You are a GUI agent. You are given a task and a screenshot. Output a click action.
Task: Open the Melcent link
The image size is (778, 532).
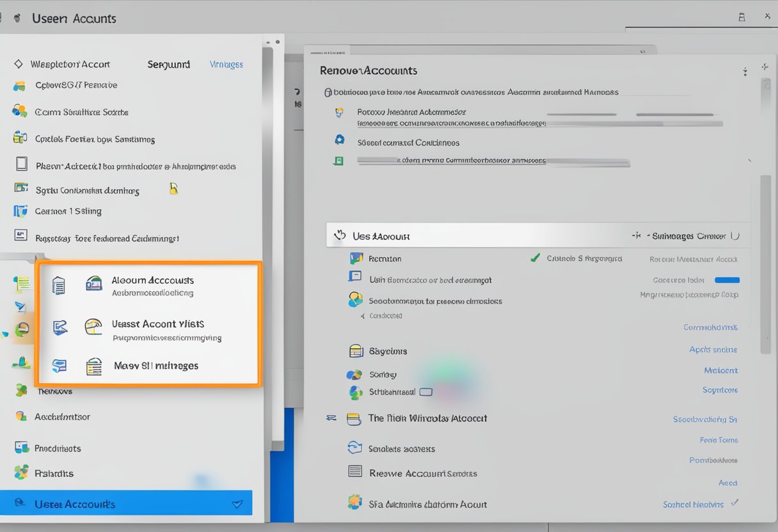coord(720,370)
